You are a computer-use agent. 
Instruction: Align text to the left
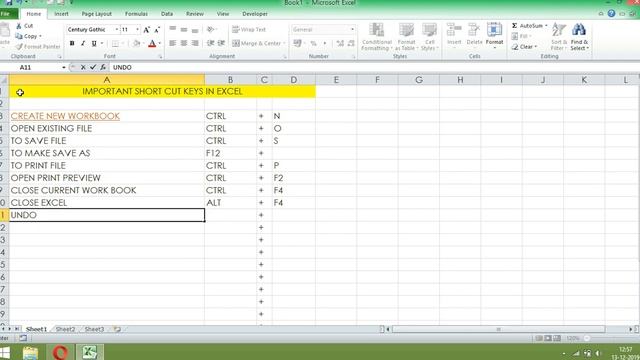point(173,43)
